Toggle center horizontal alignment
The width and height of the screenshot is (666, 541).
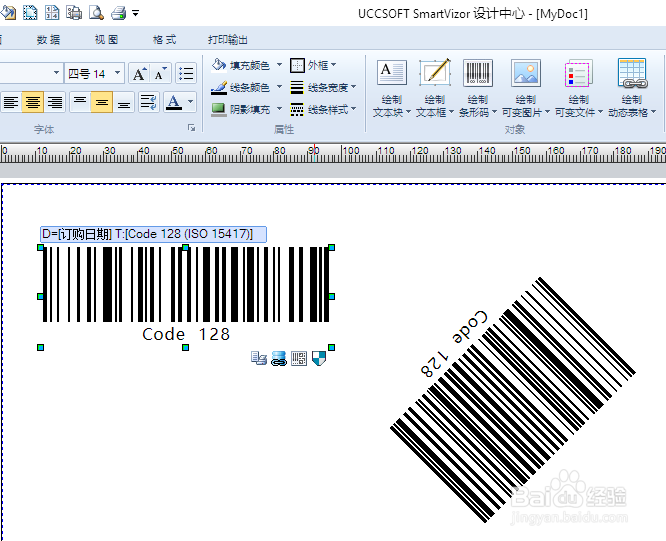33,102
